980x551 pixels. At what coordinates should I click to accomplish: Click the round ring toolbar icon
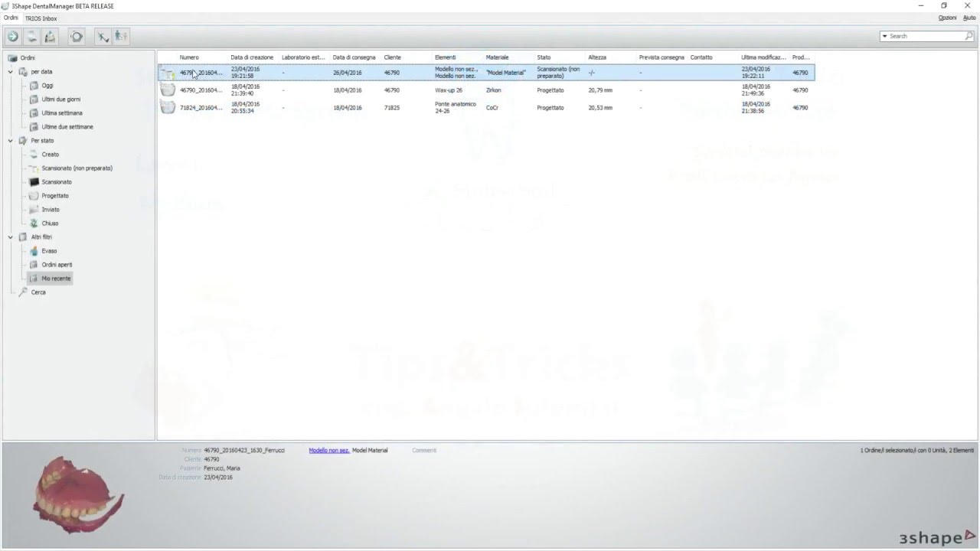pyautogui.click(x=77, y=36)
